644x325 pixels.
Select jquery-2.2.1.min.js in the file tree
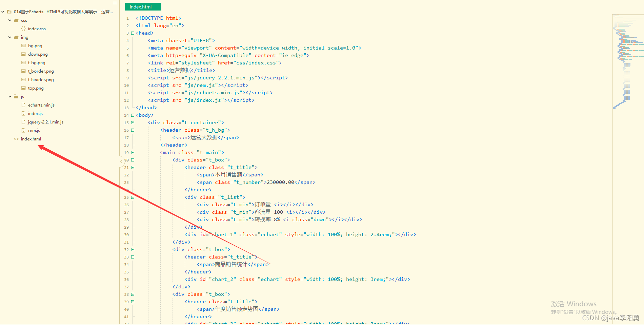(46, 122)
